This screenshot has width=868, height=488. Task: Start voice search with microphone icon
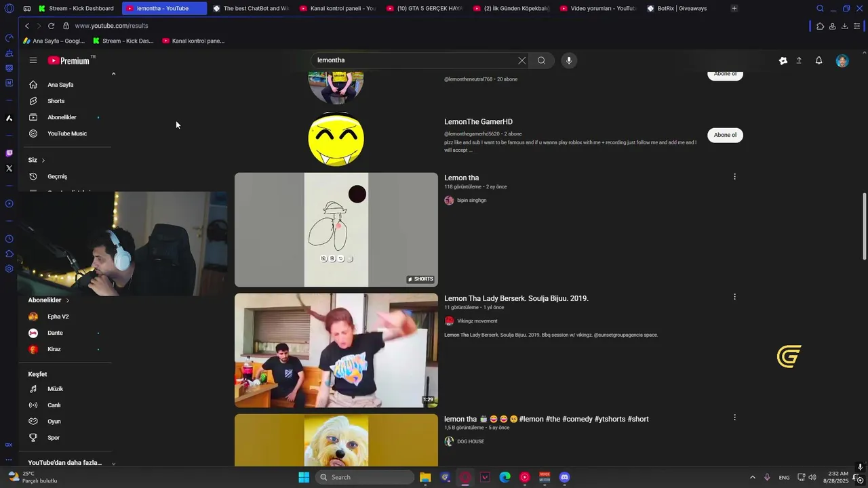(x=569, y=60)
